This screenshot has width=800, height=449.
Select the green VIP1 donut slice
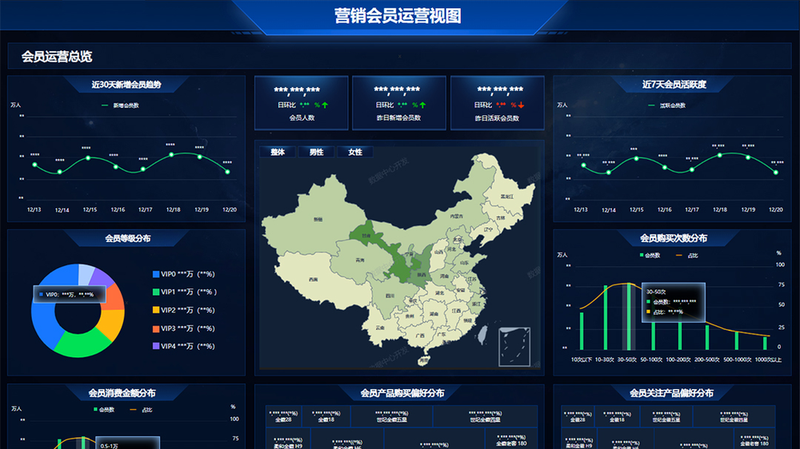(83, 342)
